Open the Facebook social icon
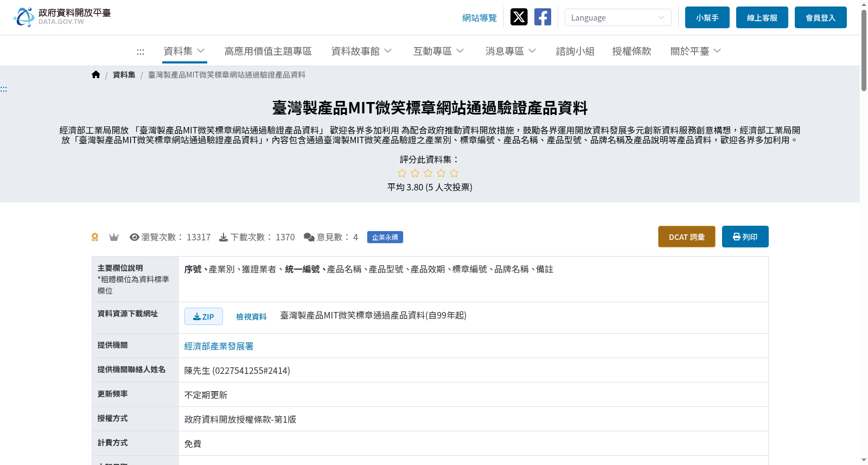The image size is (868, 465). click(x=542, y=17)
